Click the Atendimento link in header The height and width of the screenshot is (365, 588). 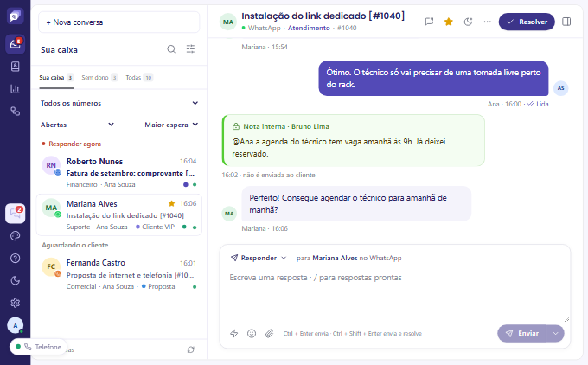[x=309, y=29]
